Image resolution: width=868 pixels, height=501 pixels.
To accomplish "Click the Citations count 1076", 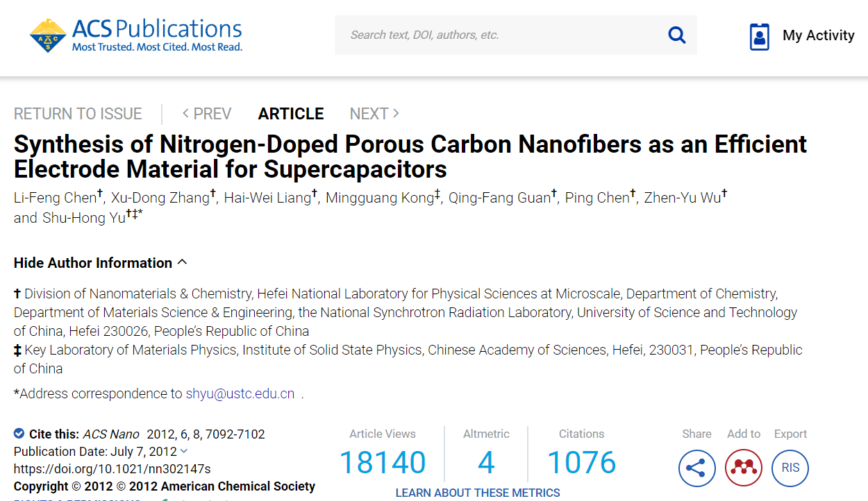I will coord(582,463).
